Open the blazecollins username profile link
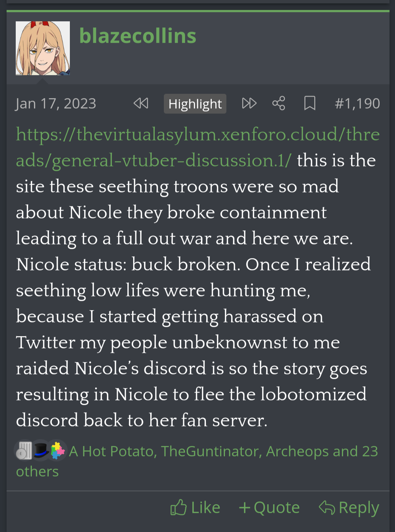 pos(138,36)
